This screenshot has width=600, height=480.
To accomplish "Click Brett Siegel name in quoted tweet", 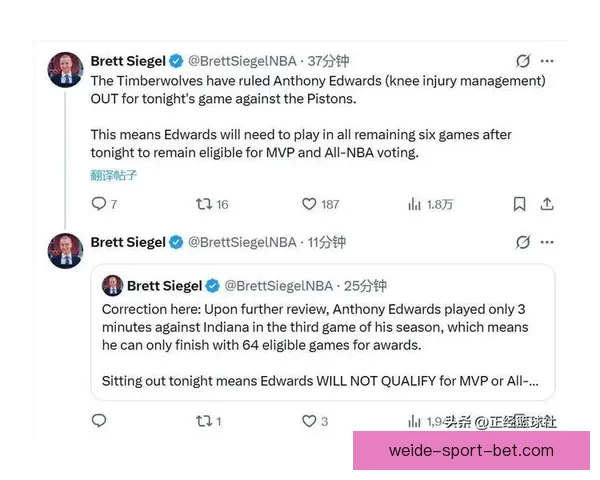I will [164, 286].
